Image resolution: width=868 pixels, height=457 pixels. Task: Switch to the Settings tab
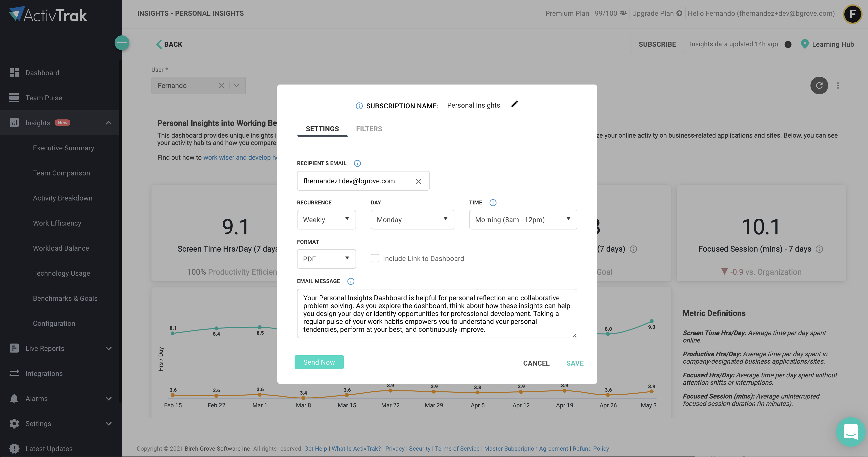coord(322,129)
